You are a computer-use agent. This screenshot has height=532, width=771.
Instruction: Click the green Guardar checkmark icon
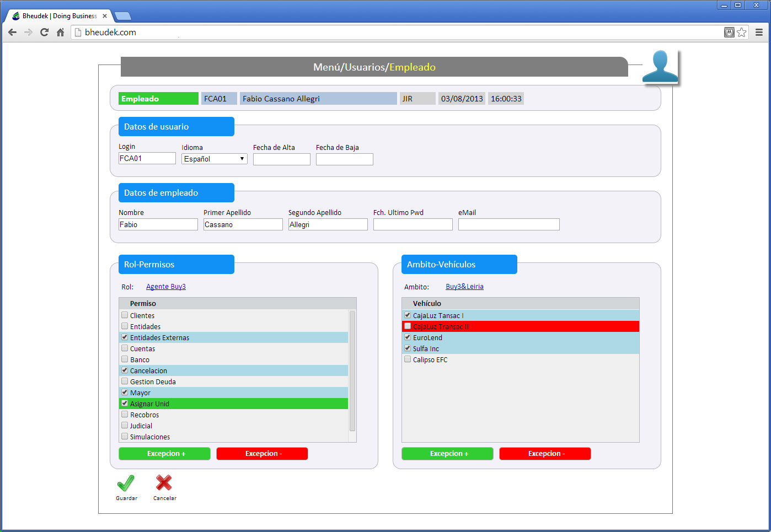(x=126, y=483)
